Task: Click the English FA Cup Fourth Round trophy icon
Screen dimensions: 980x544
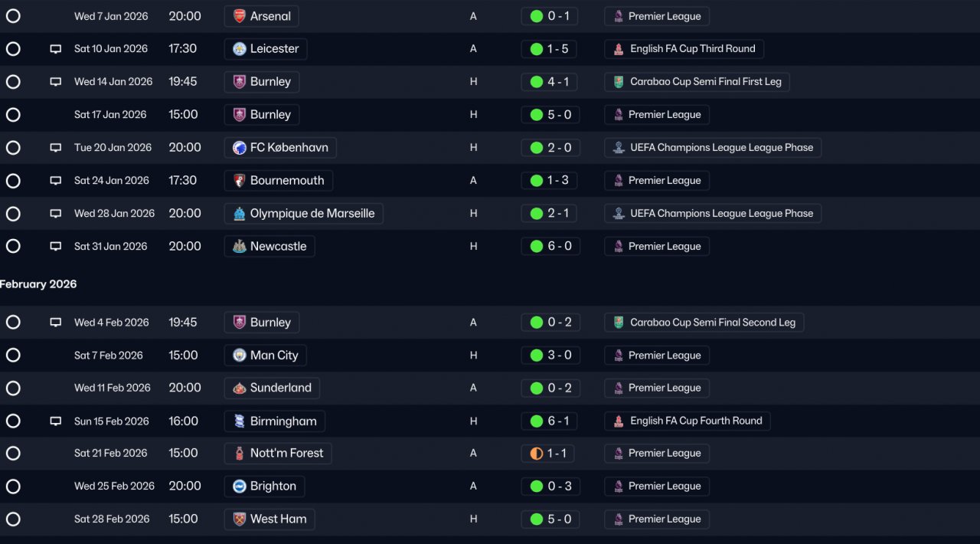Action: click(x=618, y=421)
